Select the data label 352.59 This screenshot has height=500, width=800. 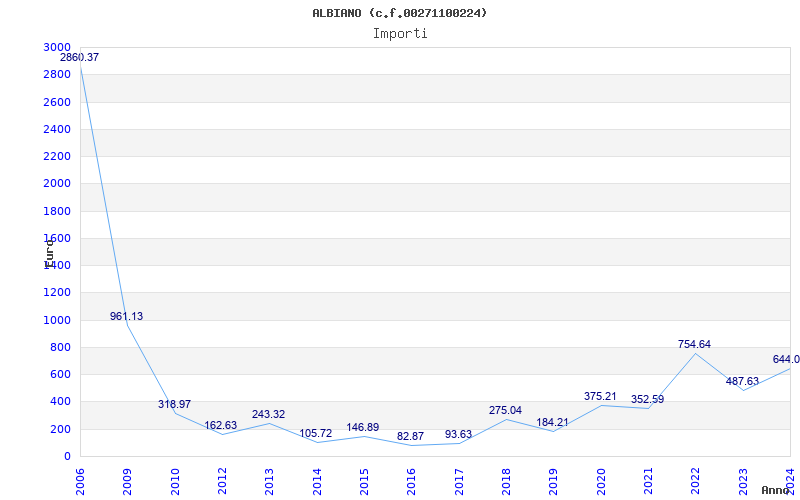647,399
